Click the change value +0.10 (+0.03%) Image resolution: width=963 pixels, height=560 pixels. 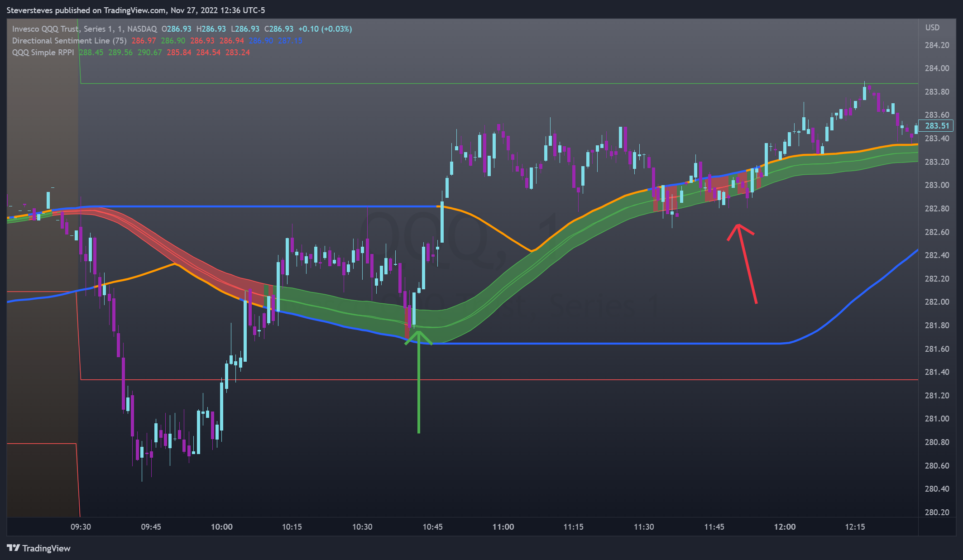tap(325, 29)
